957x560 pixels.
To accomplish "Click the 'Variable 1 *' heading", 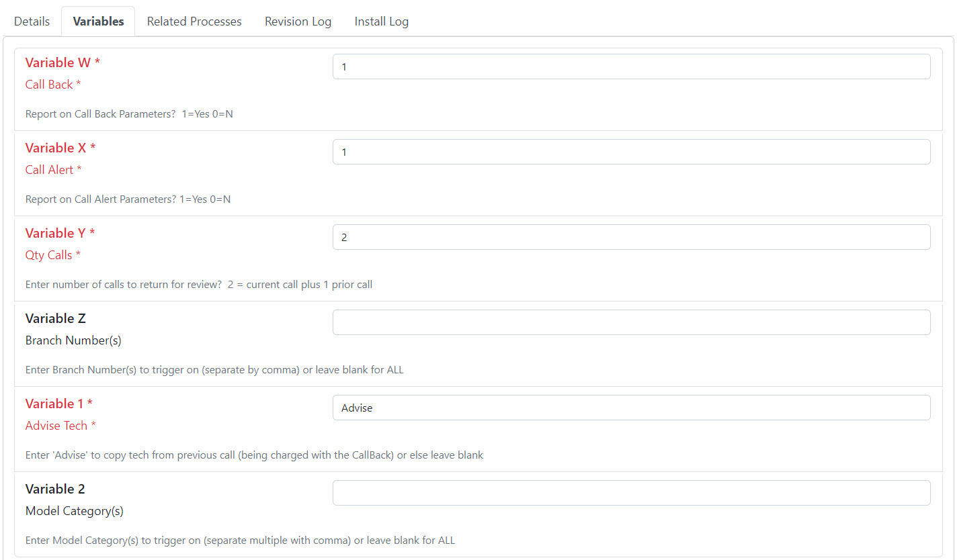I will (59, 404).
